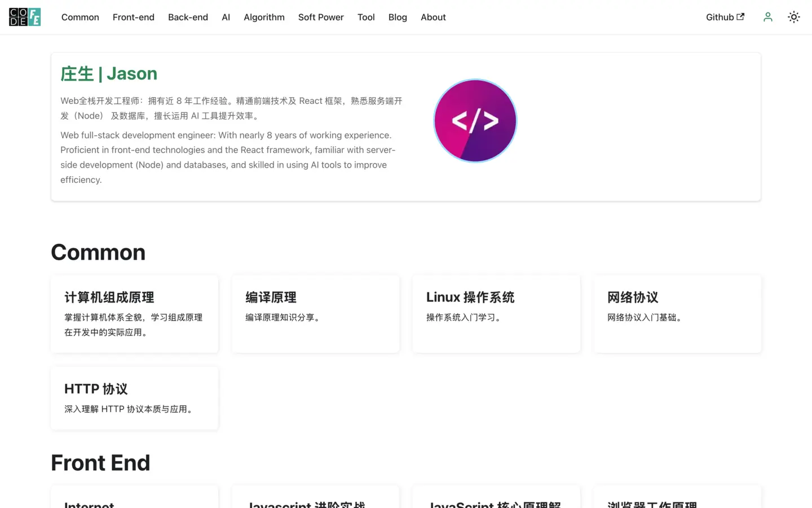
Task: Open the Github external link
Action: click(x=725, y=17)
